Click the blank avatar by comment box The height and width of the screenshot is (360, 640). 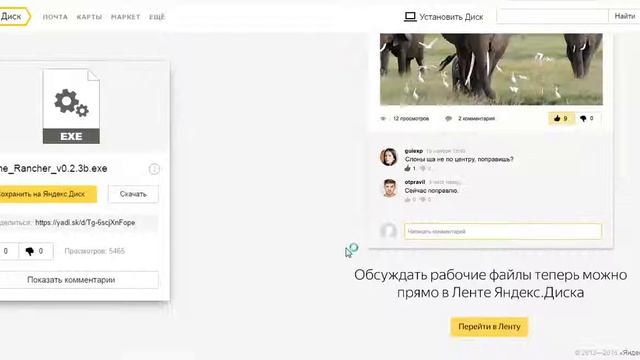[x=388, y=231]
